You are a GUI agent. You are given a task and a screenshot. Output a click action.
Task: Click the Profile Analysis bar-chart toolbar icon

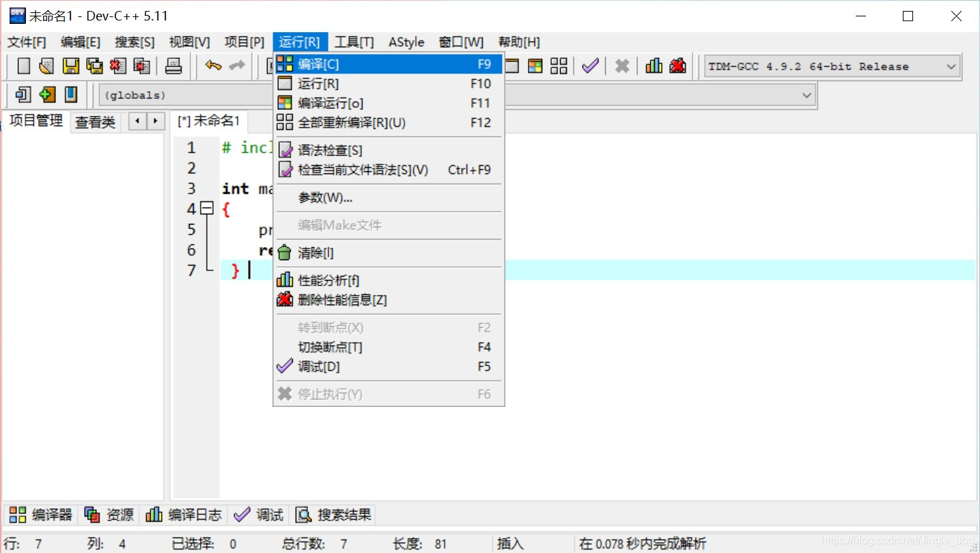[x=654, y=66]
